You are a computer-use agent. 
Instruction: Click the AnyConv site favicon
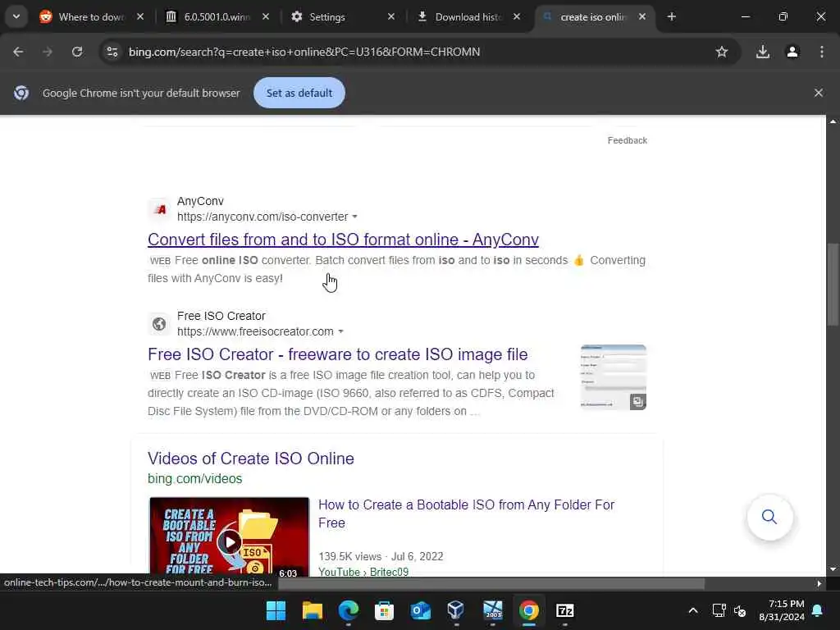tap(159, 209)
